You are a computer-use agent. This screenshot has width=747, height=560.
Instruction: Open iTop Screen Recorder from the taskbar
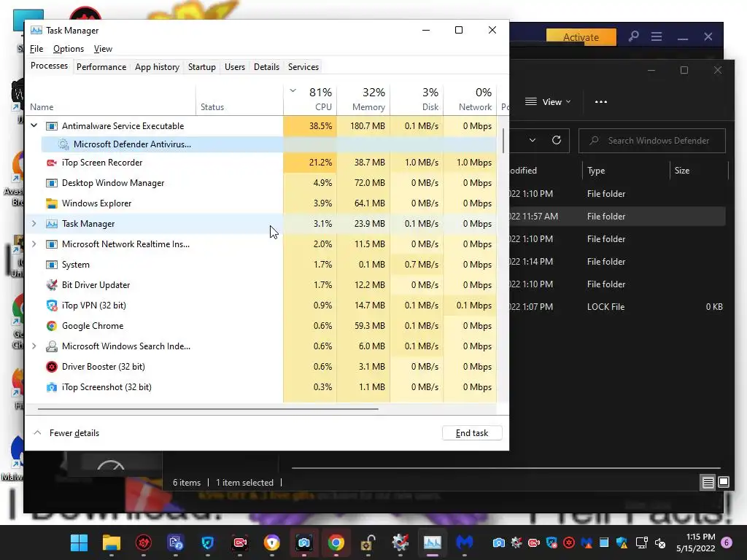[239, 542]
